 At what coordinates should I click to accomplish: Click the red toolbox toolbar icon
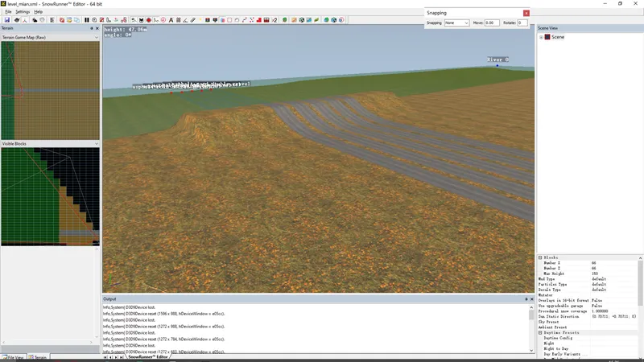266,19
